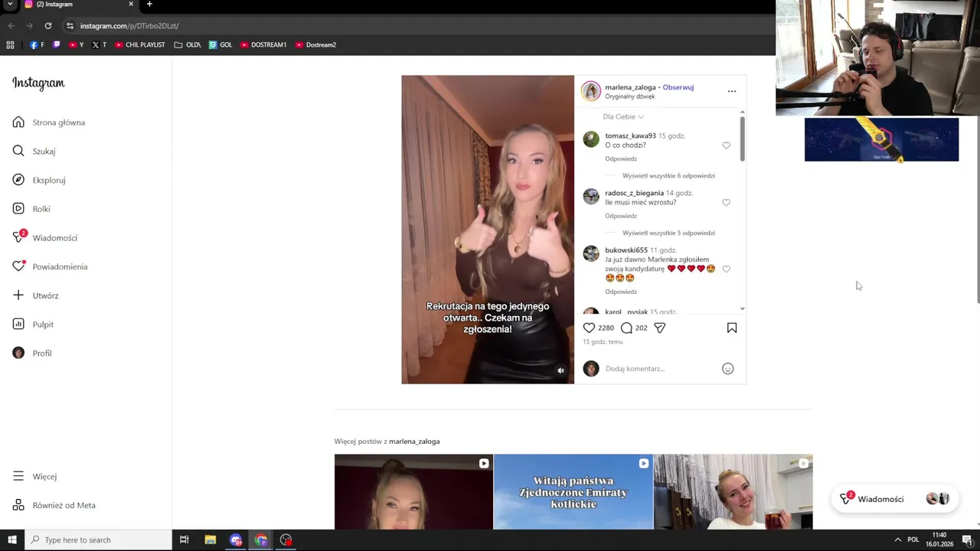
Task: Open the first related post thumbnail
Action: (413, 492)
